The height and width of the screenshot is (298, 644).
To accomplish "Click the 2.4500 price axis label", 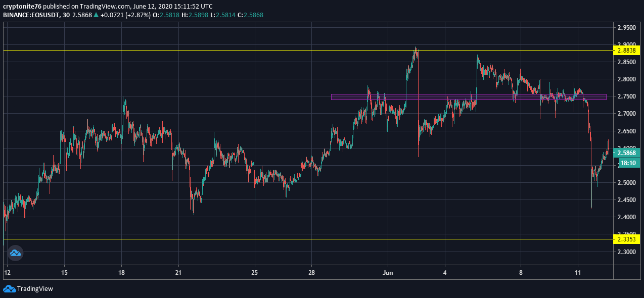I will [626, 200].
